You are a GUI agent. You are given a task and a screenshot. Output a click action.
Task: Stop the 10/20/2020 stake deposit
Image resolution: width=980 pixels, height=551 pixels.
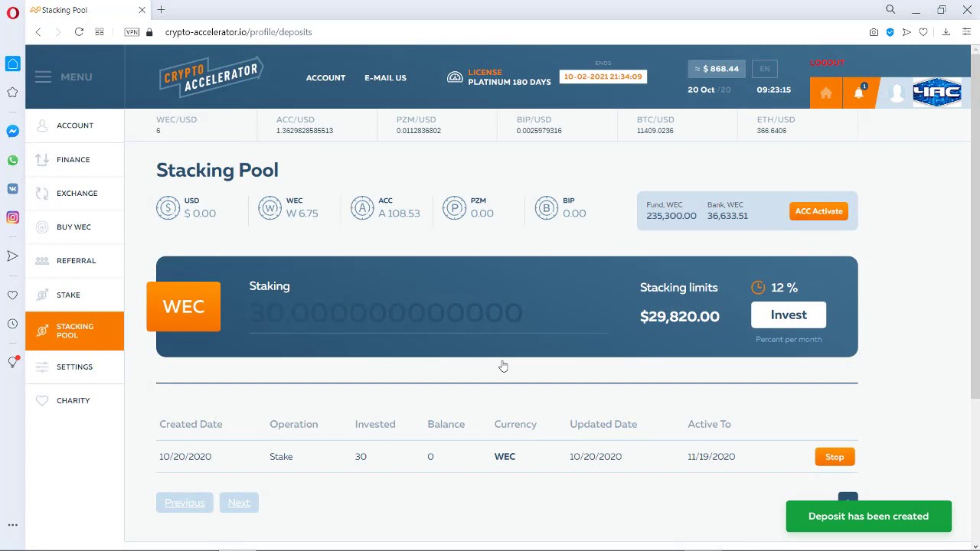click(835, 457)
